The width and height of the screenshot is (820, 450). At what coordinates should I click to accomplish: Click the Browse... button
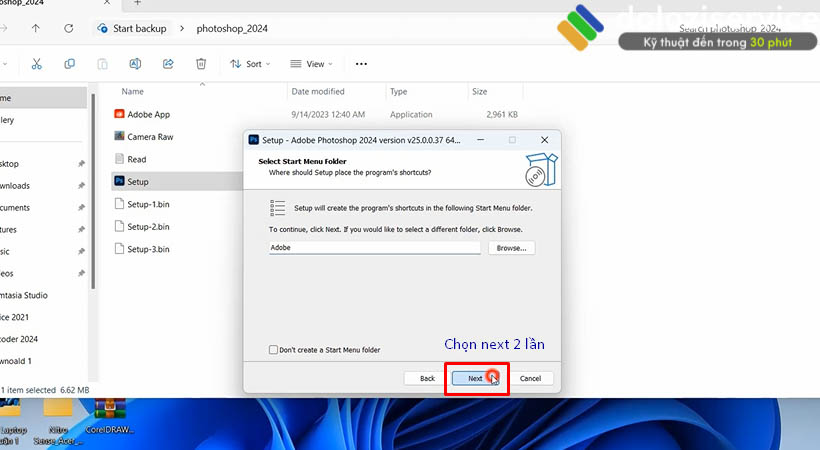click(x=511, y=248)
